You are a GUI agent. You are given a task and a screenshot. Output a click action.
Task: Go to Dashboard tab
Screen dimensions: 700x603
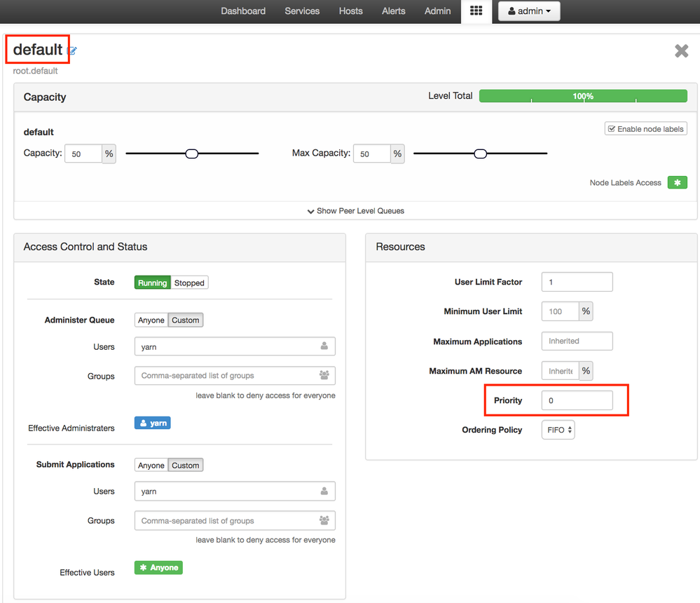[243, 11]
